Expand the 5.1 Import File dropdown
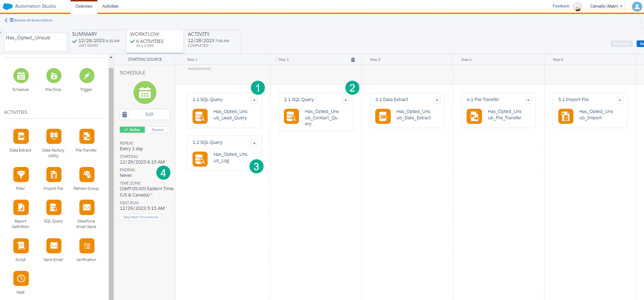The width and height of the screenshot is (644, 300). point(620,100)
